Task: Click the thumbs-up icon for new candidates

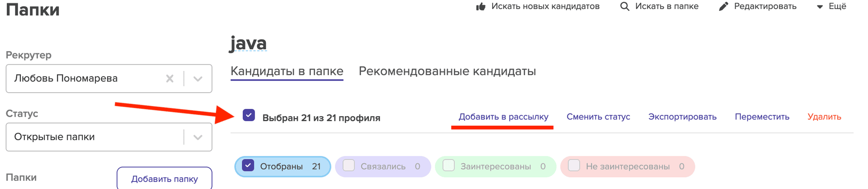Action: tap(481, 6)
